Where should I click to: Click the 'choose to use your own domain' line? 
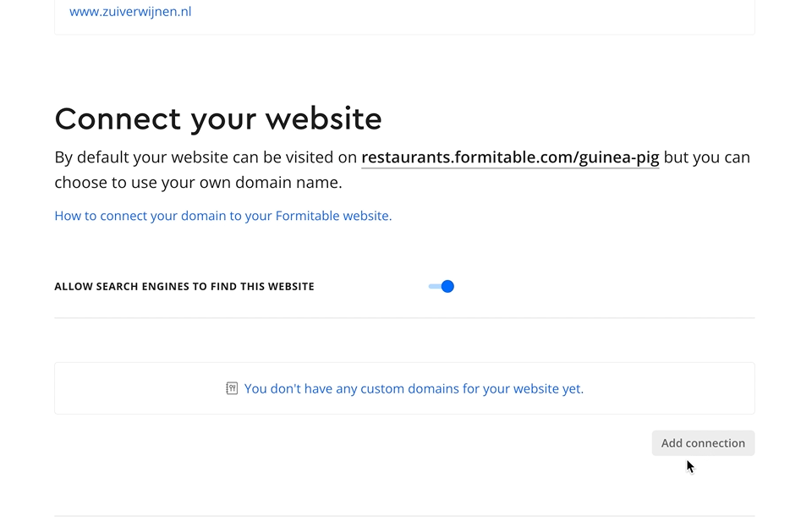pyautogui.click(x=198, y=183)
